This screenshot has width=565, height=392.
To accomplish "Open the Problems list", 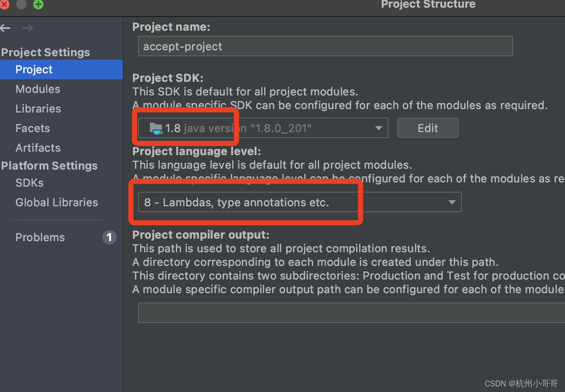I will pos(40,237).
